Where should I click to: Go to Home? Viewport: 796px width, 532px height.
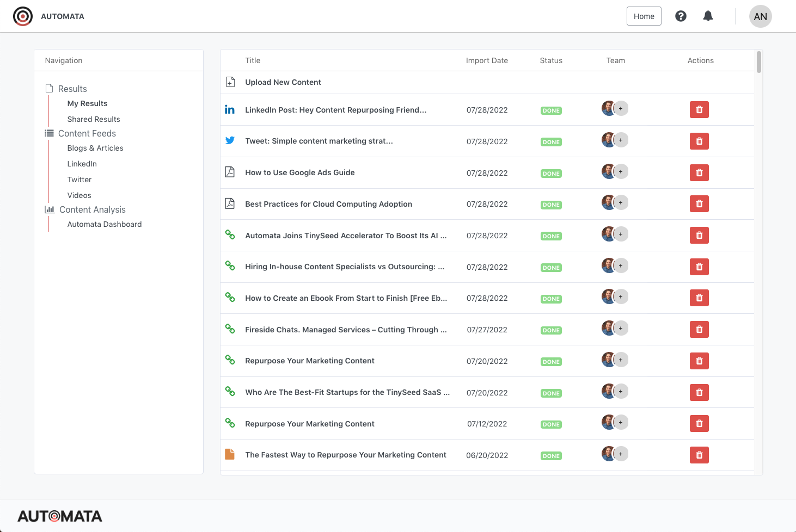pyautogui.click(x=644, y=16)
